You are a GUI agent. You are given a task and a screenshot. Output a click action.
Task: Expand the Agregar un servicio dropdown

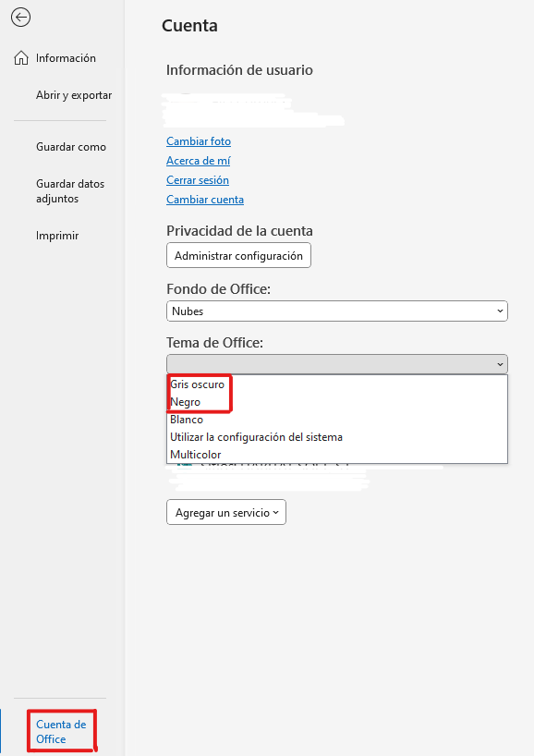pos(226,512)
